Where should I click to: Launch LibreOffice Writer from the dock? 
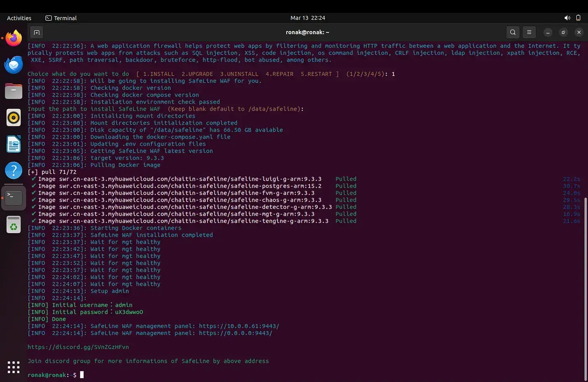(13, 144)
